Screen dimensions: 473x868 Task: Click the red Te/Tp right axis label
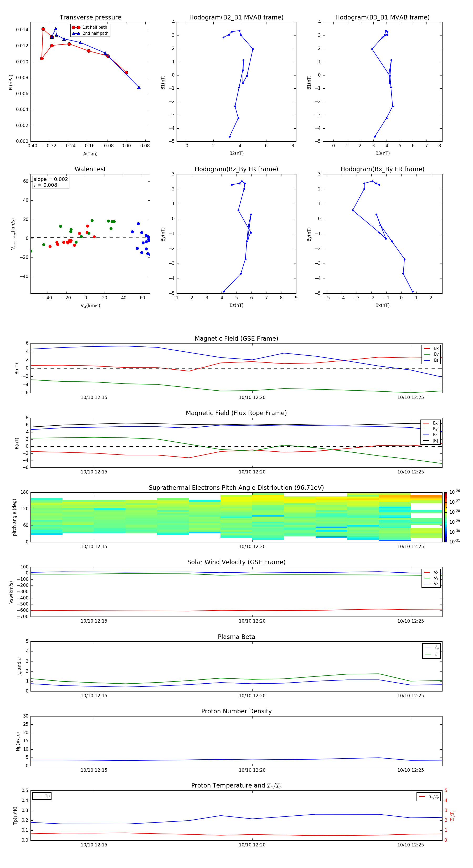[x=453, y=816]
